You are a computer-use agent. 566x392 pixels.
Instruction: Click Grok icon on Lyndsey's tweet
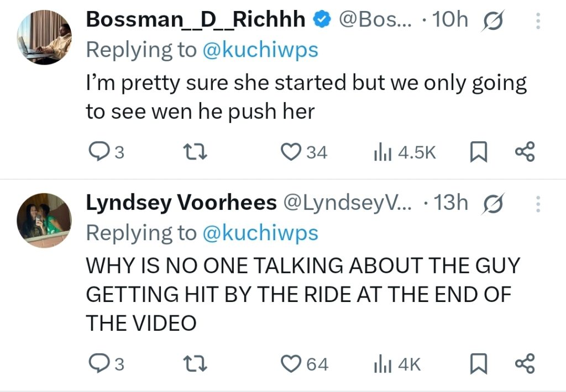pos(494,204)
